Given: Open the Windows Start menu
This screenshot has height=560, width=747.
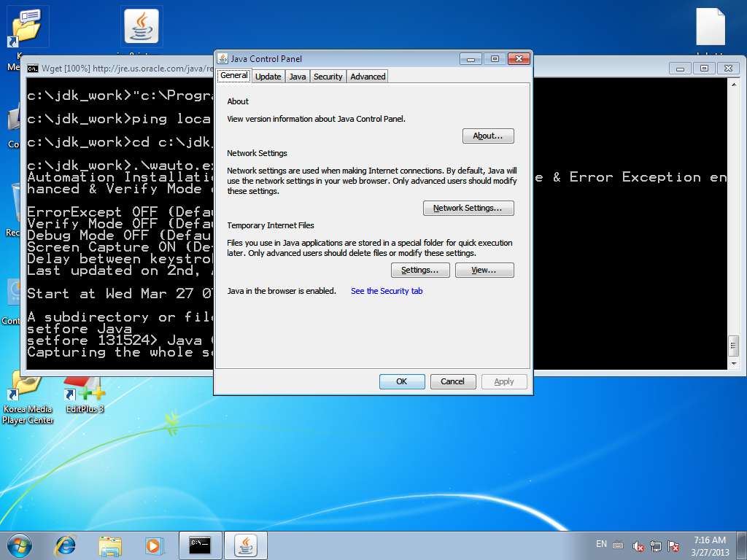Looking at the screenshot, I should [x=20, y=545].
